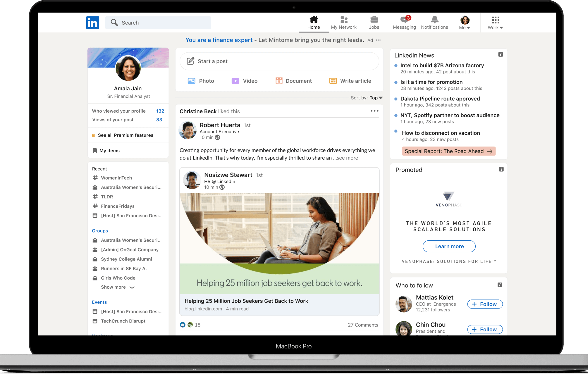Expand post text with see more
Image resolution: width=588 pixels, height=374 pixels.
tap(347, 158)
